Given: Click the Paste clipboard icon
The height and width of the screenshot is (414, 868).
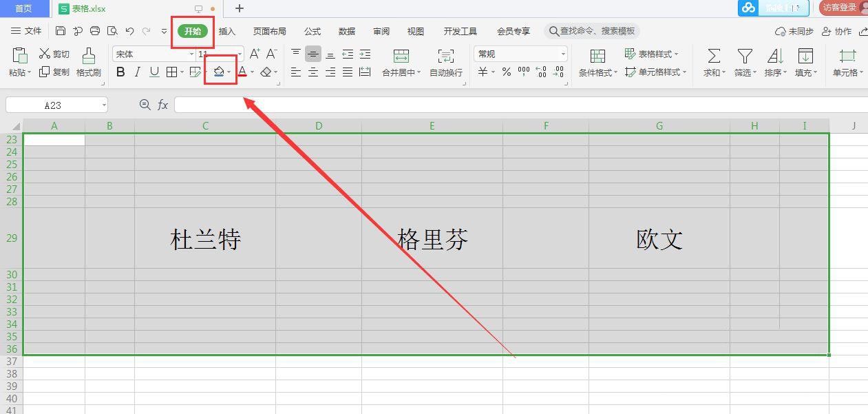Looking at the screenshot, I should [20, 55].
